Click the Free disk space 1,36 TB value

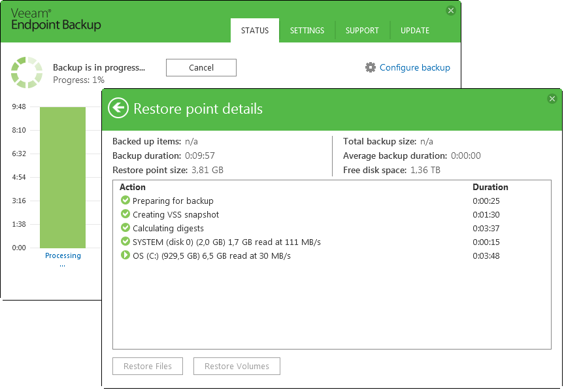[425, 170]
